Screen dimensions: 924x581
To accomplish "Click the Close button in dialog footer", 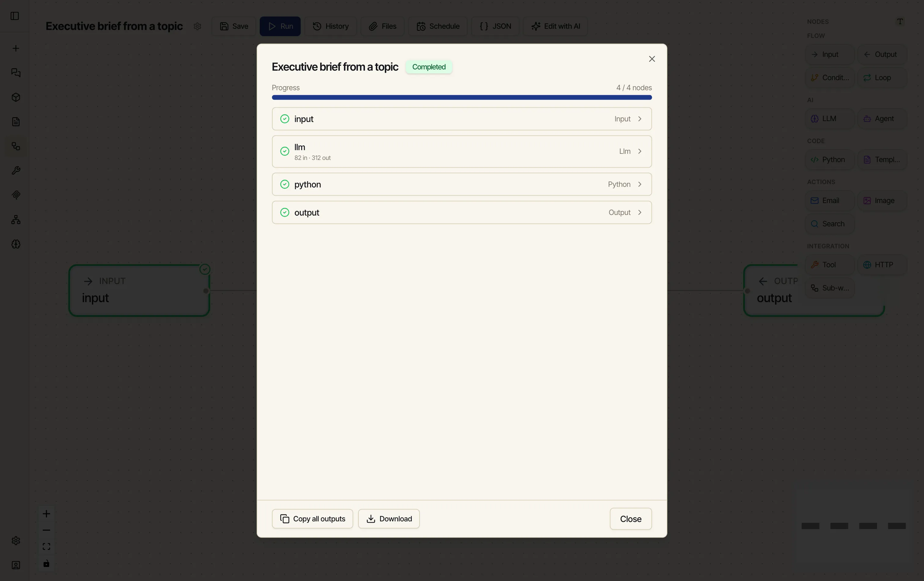I will pos(630,519).
